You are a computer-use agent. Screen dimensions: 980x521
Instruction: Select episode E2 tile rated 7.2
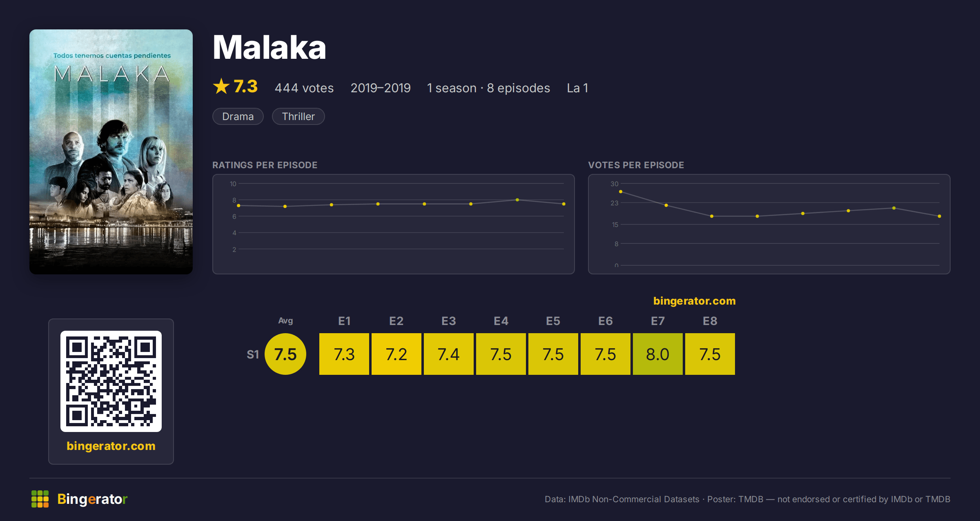(396, 354)
